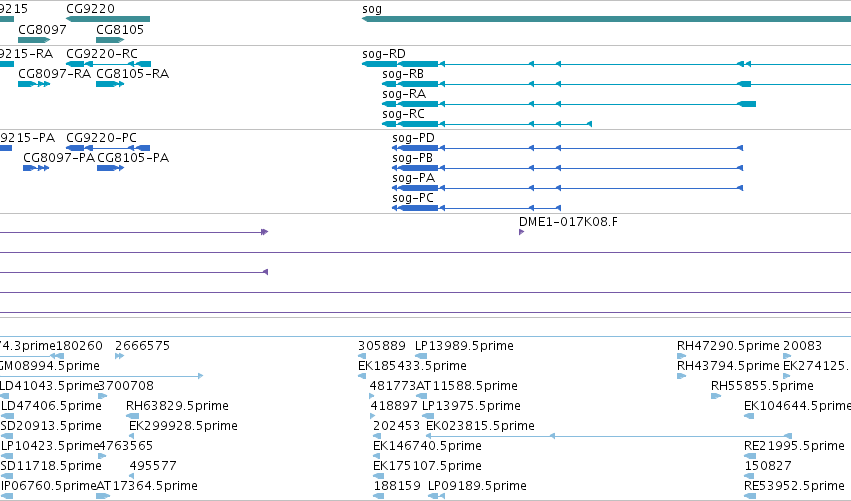Select the sog-PD protein feature
This screenshot has width=851, height=501.
pos(567,148)
